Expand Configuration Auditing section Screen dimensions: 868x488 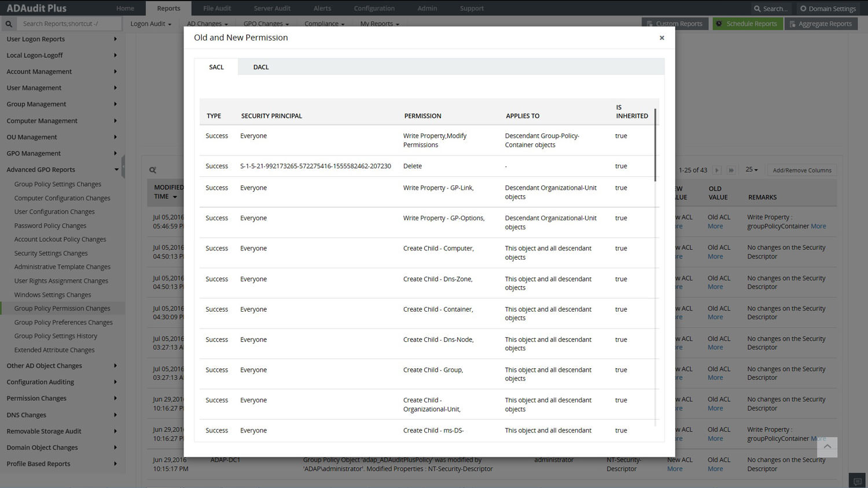(x=62, y=382)
